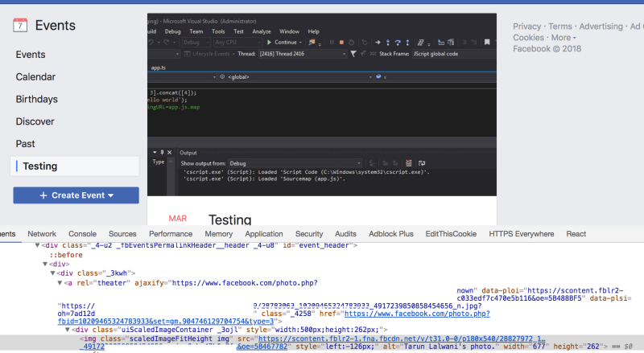Collapse the uiScaledImageContainer div node

click(68, 330)
